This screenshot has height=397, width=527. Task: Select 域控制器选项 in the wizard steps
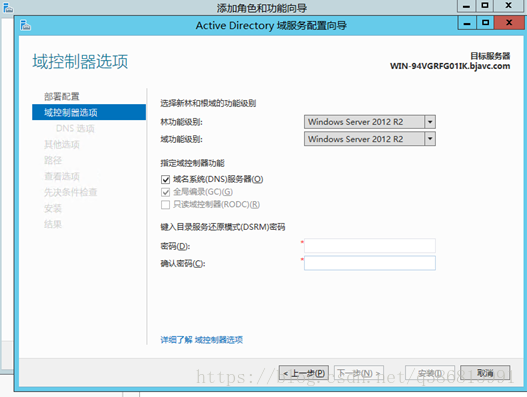coord(89,112)
